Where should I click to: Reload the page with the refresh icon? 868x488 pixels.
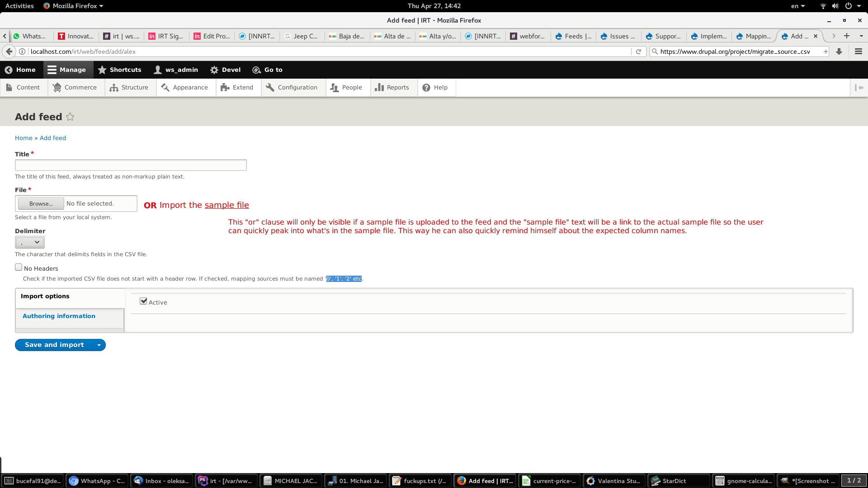point(638,52)
